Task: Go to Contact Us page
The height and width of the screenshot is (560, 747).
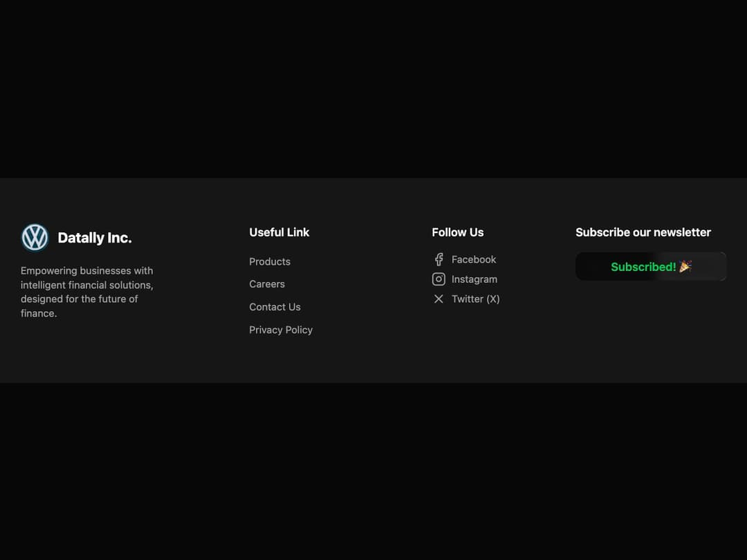Action: (275, 307)
